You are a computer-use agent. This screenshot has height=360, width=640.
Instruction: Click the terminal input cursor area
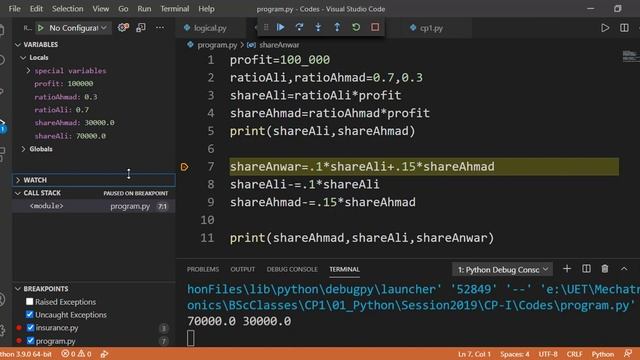(191, 338)
